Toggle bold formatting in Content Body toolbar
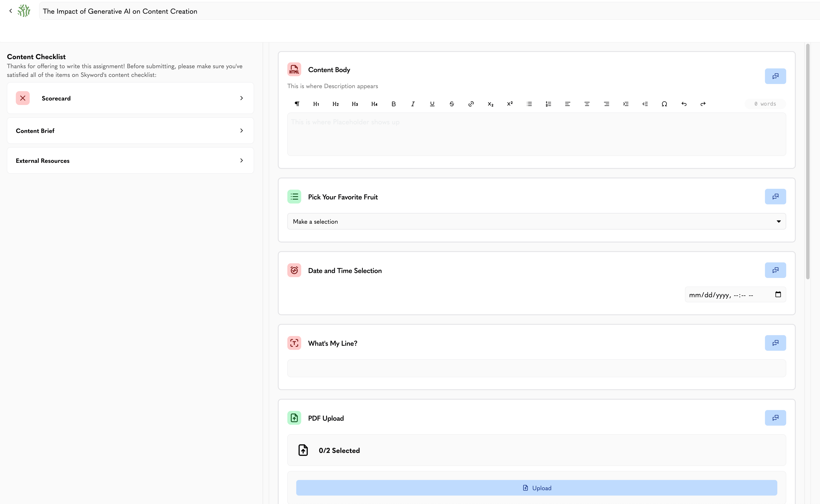This screenshot has height=504, width=820. [394, 104]
